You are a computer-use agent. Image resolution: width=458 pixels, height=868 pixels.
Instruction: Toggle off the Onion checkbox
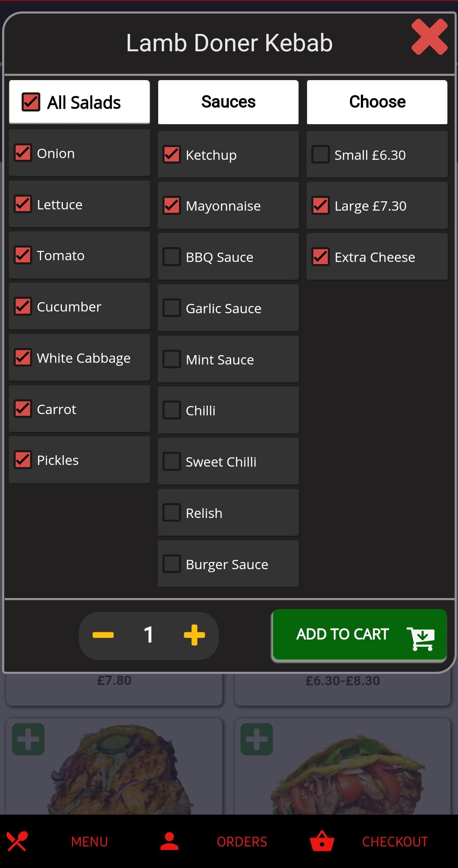tap(23, 153)
